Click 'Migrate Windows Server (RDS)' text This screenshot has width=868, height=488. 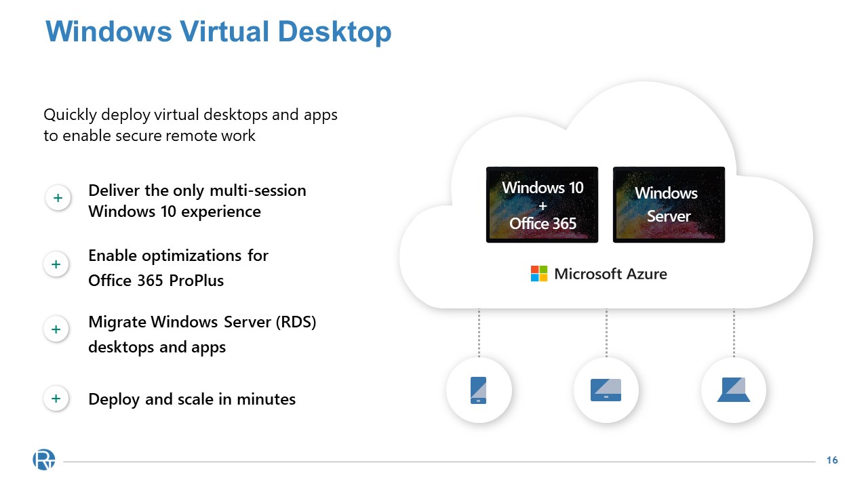click(x=203, y=322)
